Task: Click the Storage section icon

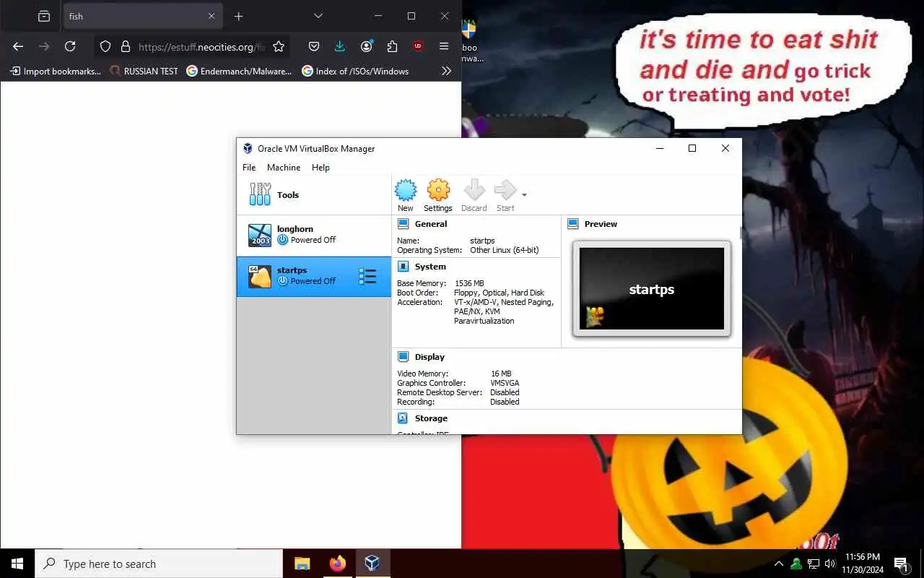Action: click(404, 418)
